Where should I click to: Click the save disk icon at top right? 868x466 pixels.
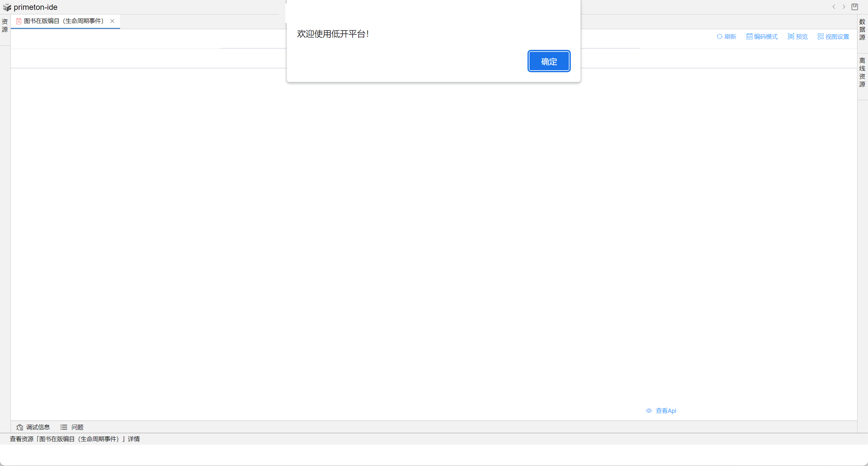[x=855, y=7]
